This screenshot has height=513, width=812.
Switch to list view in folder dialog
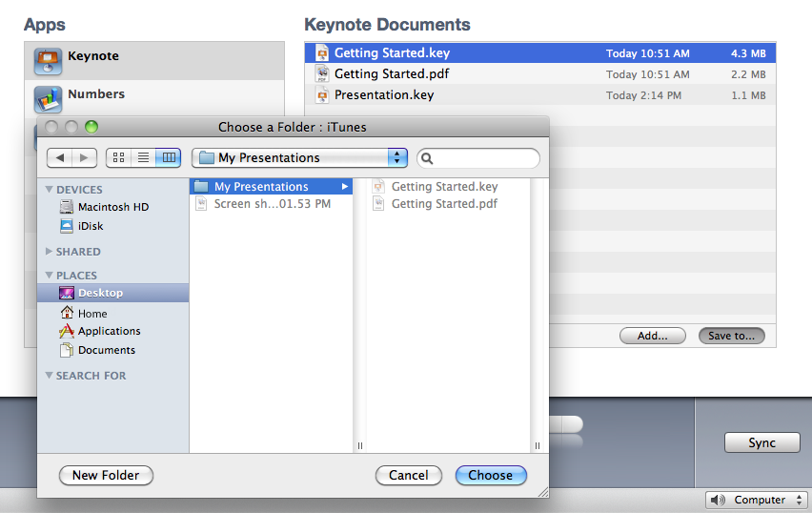pyautogui.click(x=144, y=157)
